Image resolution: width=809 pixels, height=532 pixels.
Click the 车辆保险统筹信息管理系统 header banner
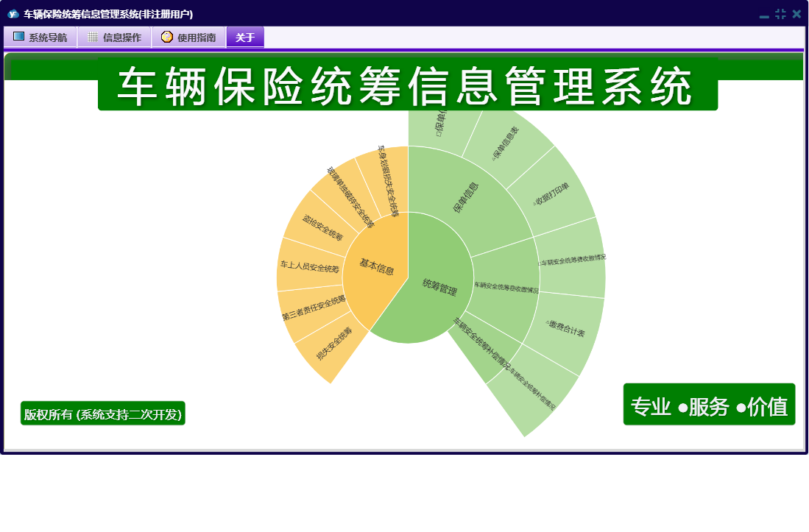[408, 85]
